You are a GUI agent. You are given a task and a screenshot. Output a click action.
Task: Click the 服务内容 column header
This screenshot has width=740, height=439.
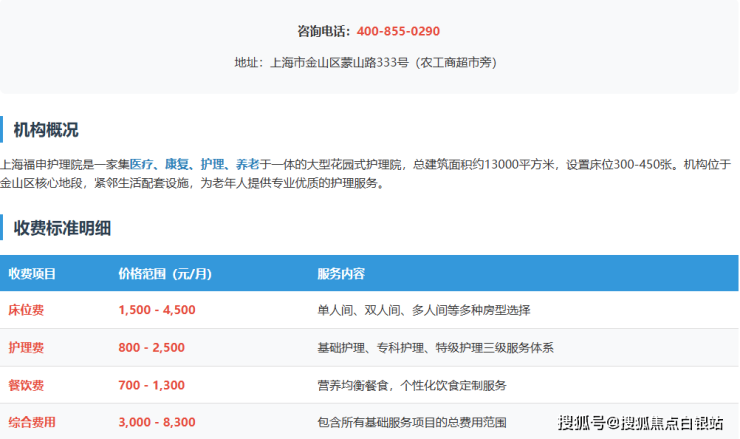click(341, 273)
